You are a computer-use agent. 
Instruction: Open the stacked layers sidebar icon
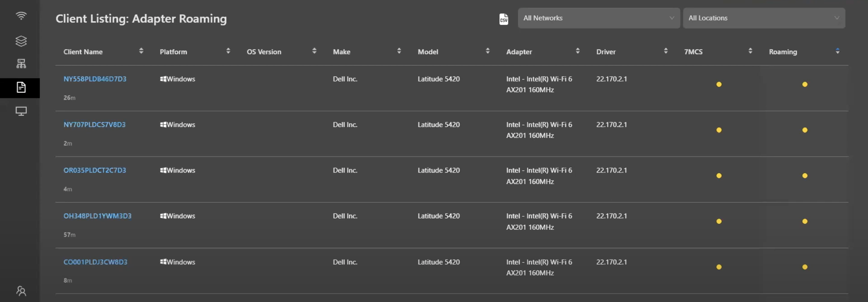21,41
